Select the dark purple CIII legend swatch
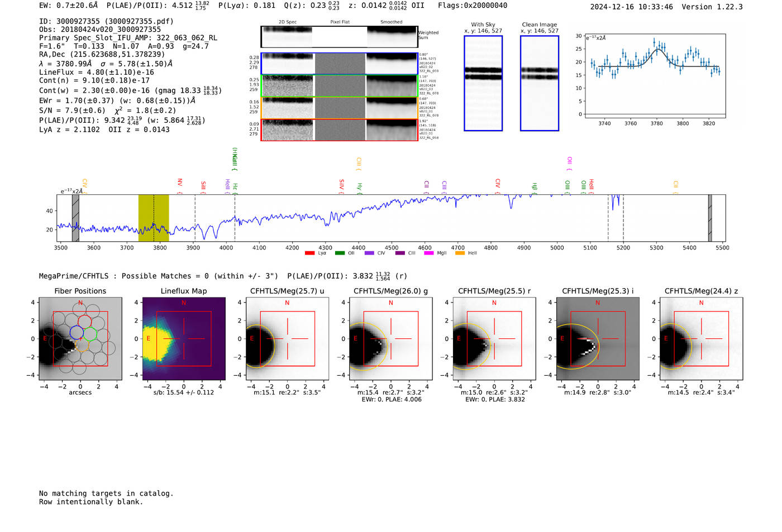Screen dimensions: 782x532 [399, 253]
